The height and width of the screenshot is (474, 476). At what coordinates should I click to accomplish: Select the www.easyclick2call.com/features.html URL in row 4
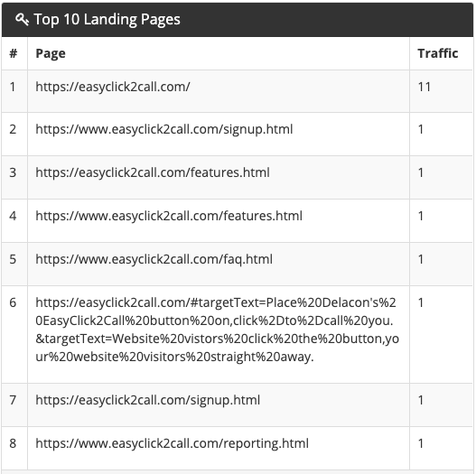click(x=169, y=216)
